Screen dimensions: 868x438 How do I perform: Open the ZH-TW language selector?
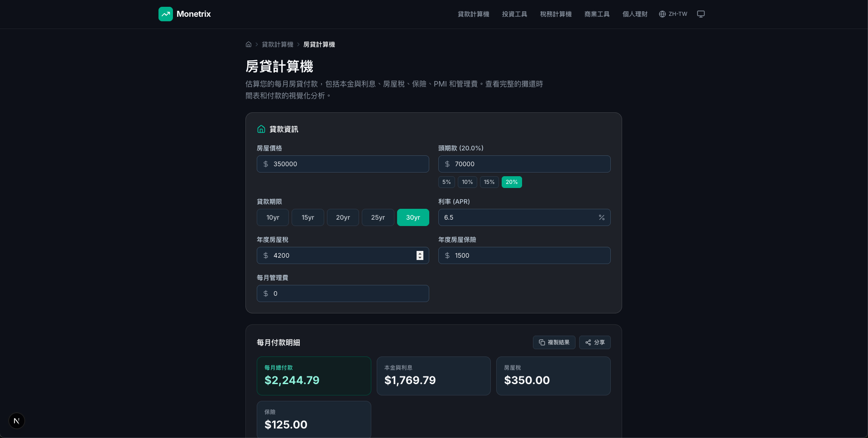[x=673, y=14]
